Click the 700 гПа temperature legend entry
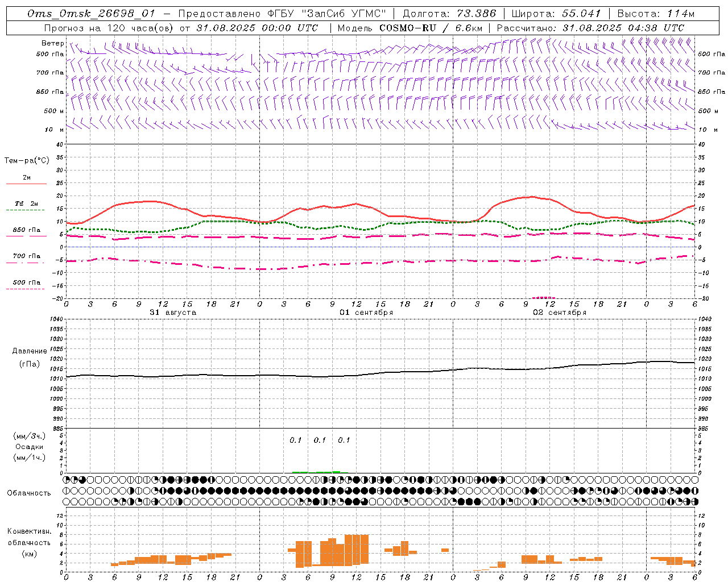Image resolution: width=728 pixels, height=582 pixels. 26,256
